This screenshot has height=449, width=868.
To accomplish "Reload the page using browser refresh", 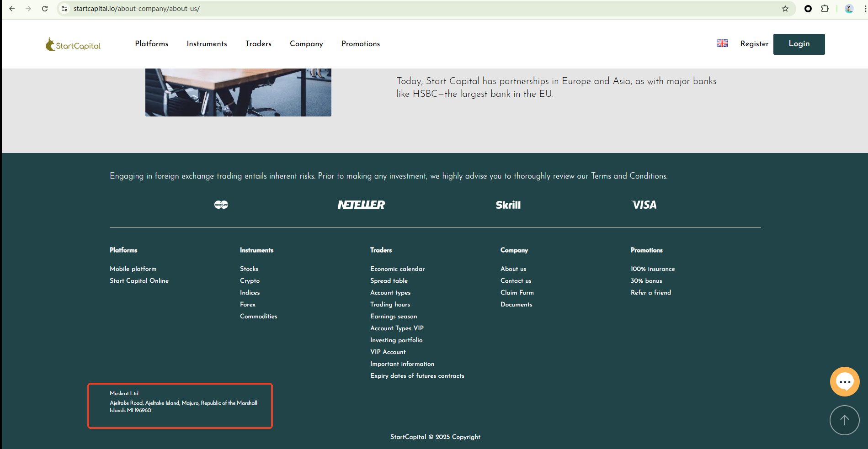I will (x=45, y=9).
